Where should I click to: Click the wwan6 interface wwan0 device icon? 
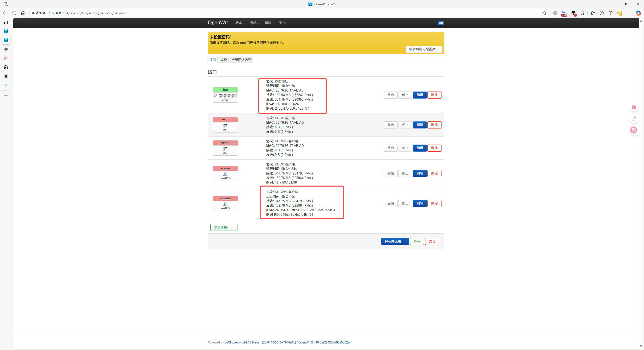pyautogui.click(x=225, y=204)
